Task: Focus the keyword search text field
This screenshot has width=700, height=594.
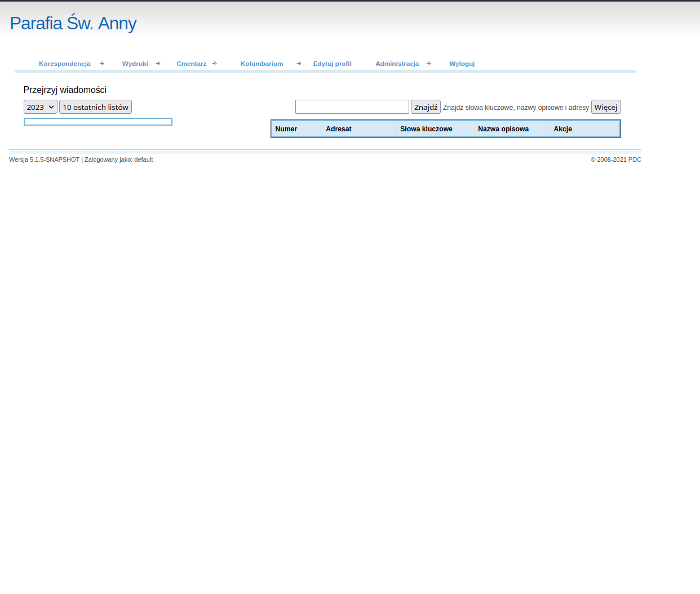Action: (x=352, y=107)
